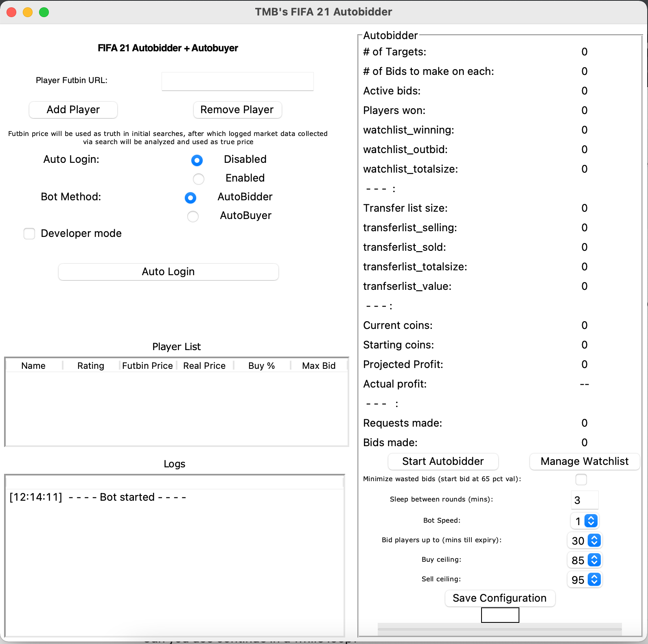648x644 pixels.
Task: Click the Starting coins label
Action: point(398,345)
